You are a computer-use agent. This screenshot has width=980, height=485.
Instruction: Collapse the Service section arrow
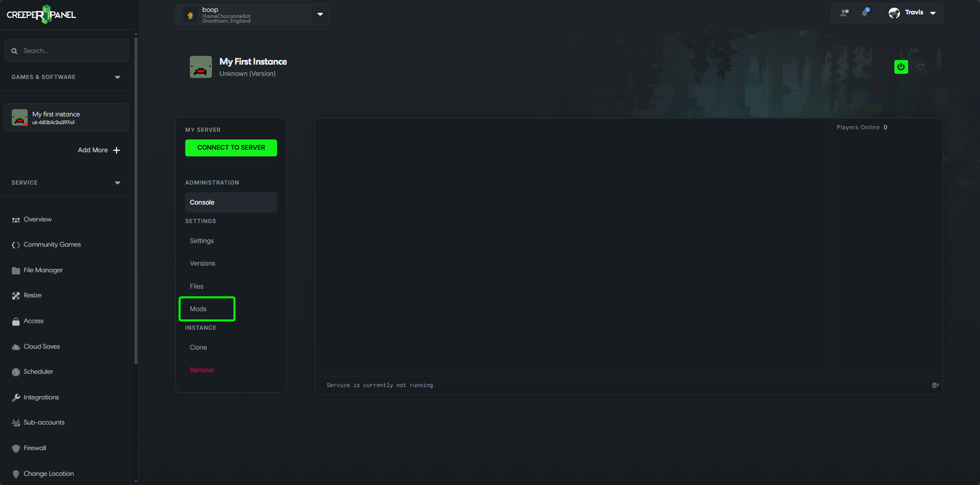(117, 183)
